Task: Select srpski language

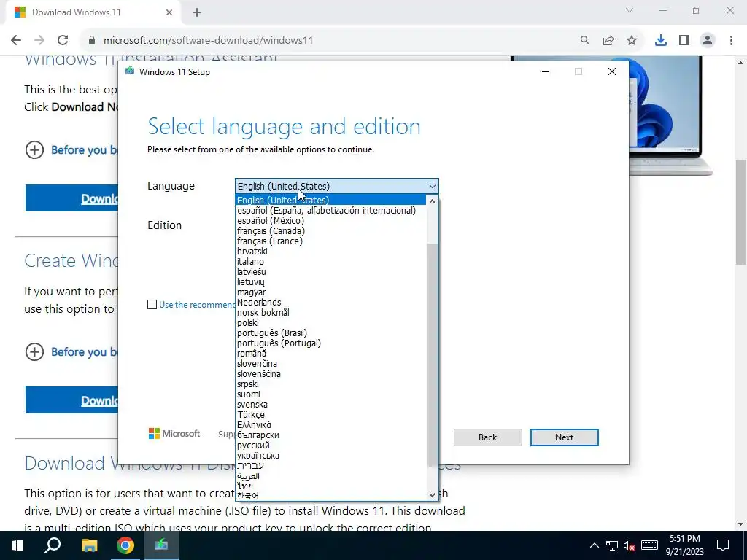Action: click(330, 384)
